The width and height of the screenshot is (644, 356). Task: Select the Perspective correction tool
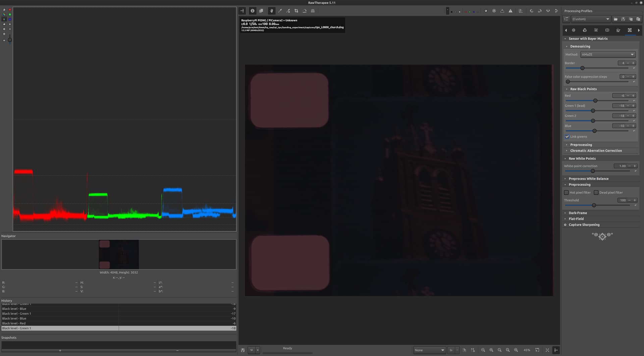pos(313,11)
